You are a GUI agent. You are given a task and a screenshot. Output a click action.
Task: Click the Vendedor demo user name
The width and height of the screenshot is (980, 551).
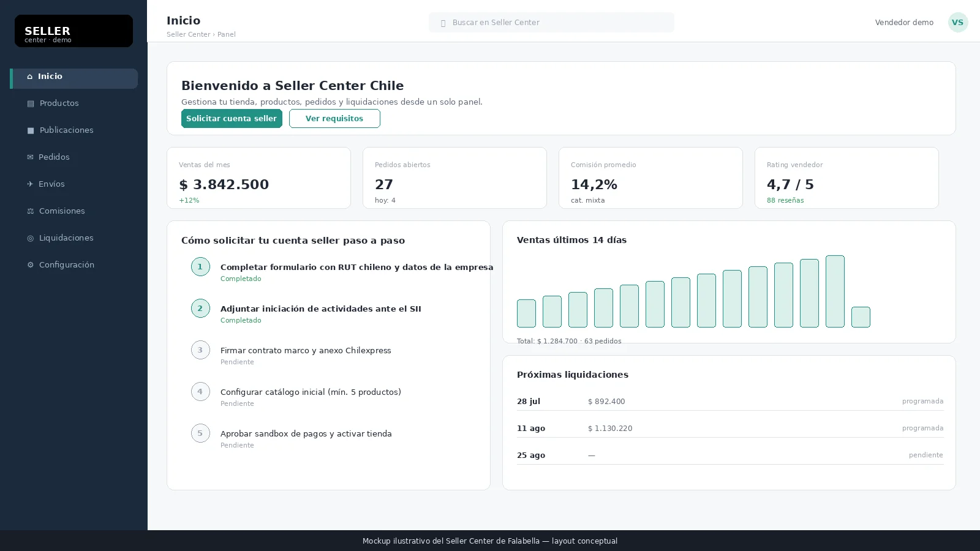tap(904, 23)
